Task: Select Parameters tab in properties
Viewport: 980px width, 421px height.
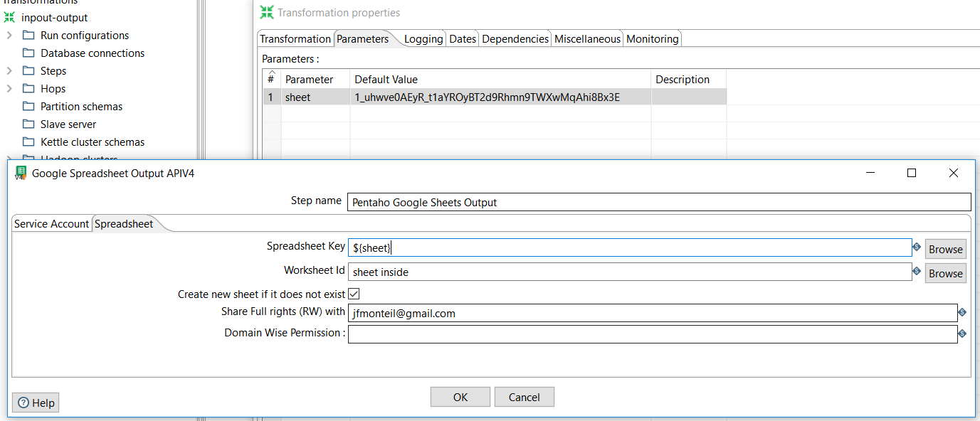Action: [x=363, y=38]
